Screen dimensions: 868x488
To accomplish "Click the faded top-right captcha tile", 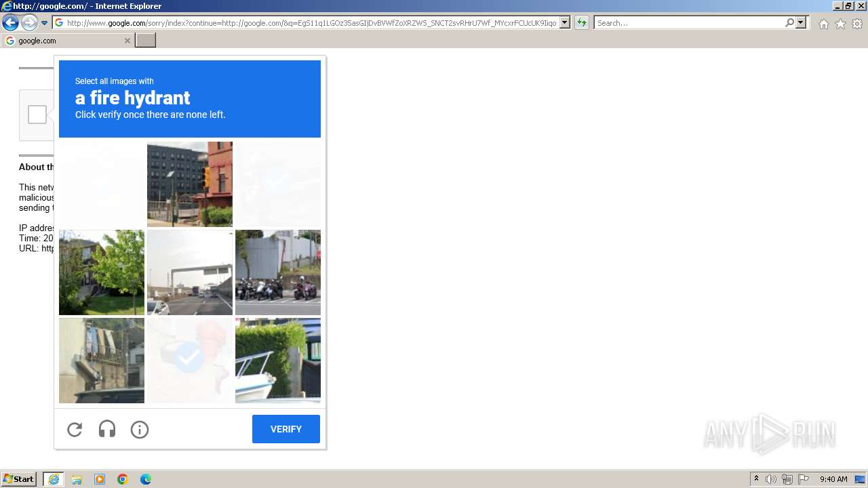I will tap(278, 184).
